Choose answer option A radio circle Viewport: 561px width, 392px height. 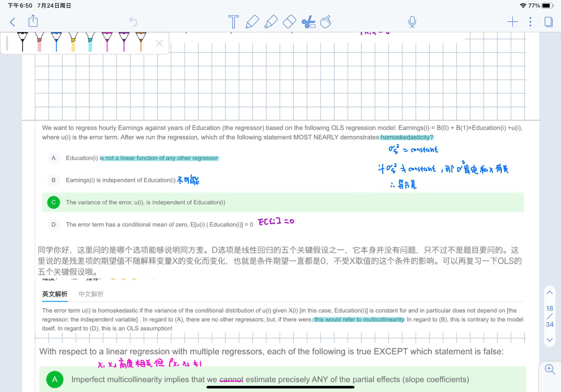pyautogui.click(x=54, y=158)
